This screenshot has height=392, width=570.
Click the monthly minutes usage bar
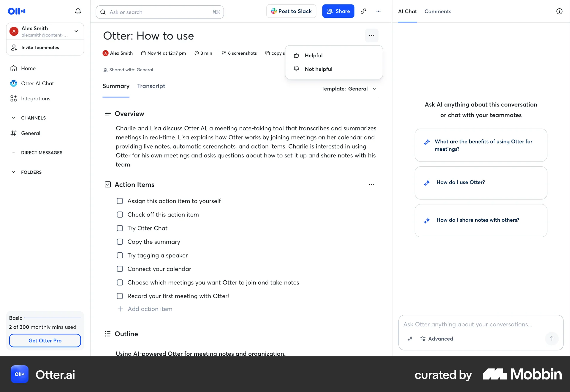click(53, 318)
